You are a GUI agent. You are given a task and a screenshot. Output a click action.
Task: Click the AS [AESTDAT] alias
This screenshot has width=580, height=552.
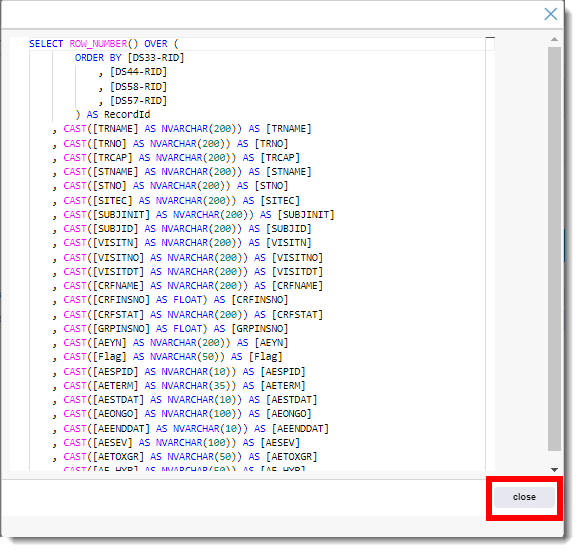[x=283, y=400]
